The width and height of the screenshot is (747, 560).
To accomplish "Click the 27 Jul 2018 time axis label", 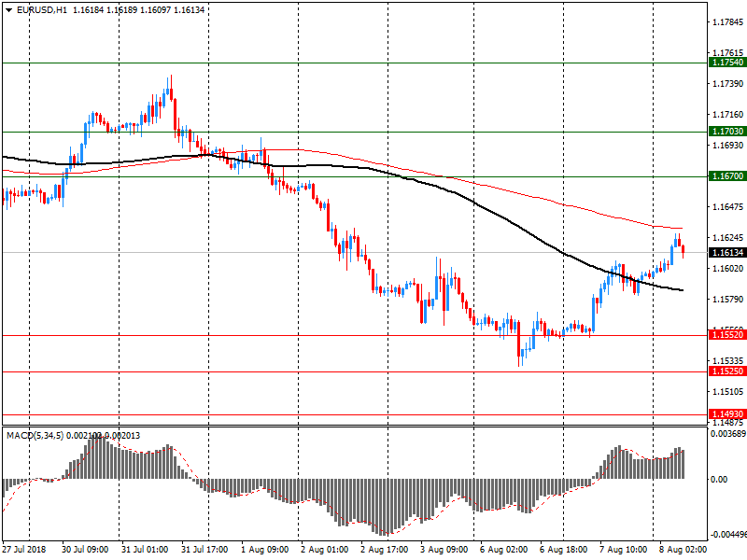I will 24,549.
